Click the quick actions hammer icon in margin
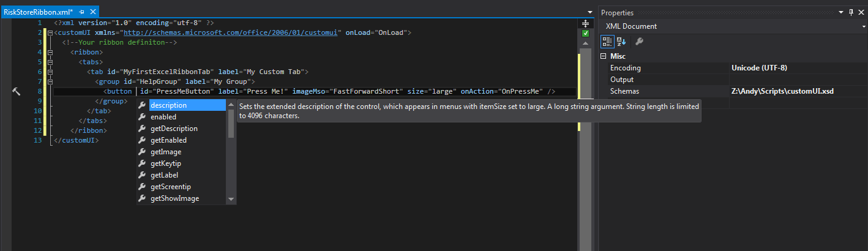 [x=17, y=91]
